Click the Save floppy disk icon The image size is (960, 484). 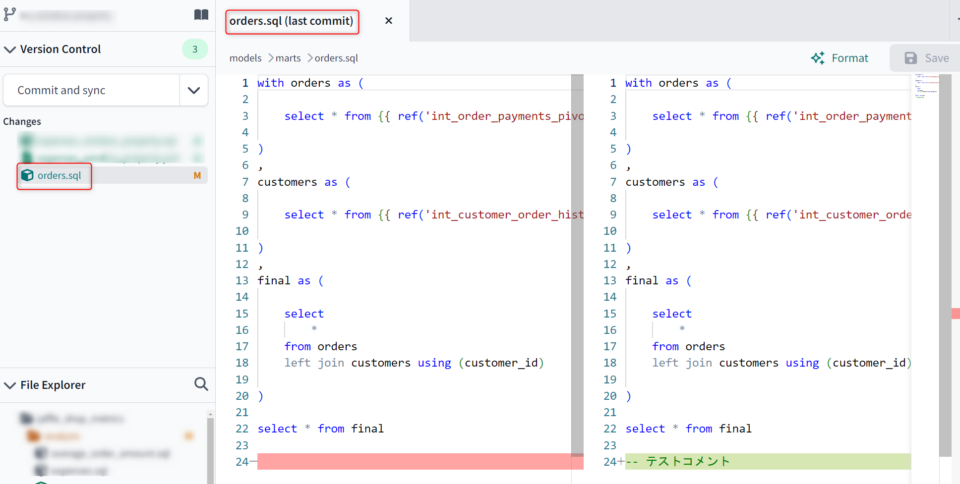(x=910, y=58)
